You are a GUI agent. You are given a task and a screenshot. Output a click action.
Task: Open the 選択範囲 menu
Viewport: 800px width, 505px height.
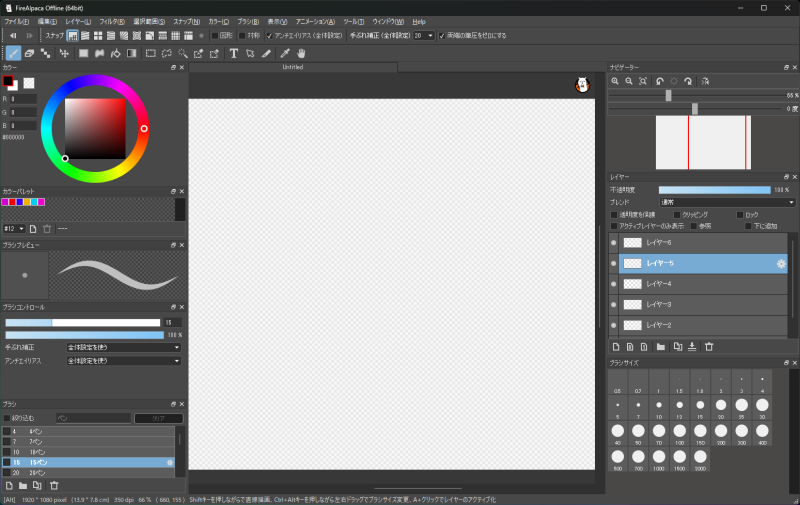click(x=149, y=22)
